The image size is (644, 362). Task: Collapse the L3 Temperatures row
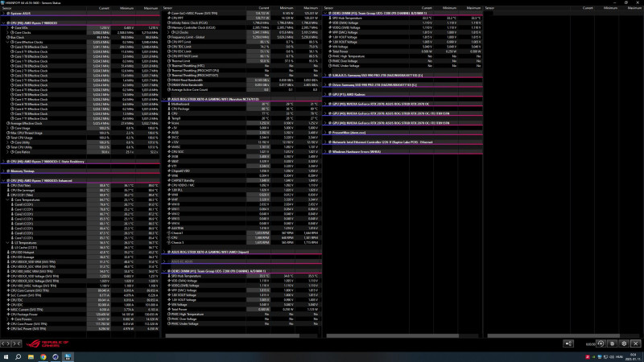point(7,243)
